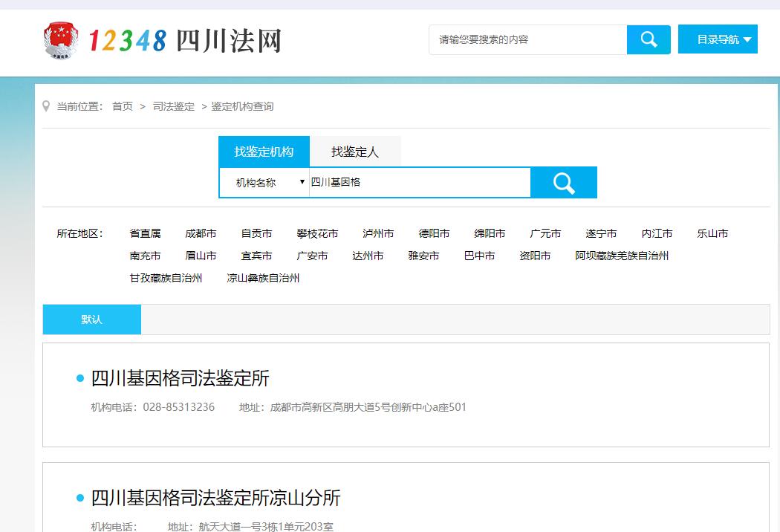
Task: Click the top search magnifier button
Action: coord(649,39)
